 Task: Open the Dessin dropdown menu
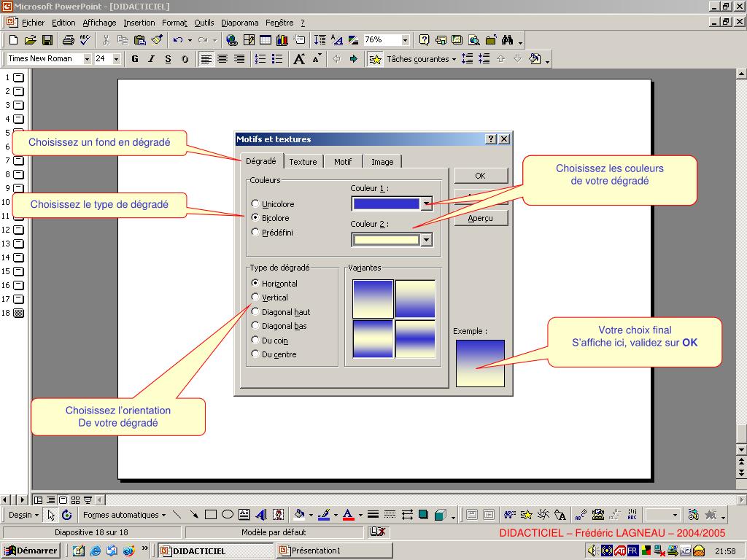23,515
